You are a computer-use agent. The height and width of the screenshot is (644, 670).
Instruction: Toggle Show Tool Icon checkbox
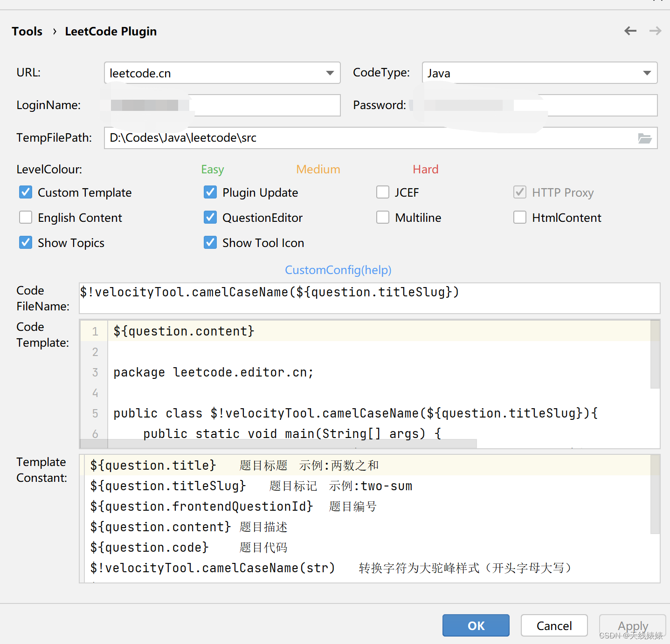point(210,242)
